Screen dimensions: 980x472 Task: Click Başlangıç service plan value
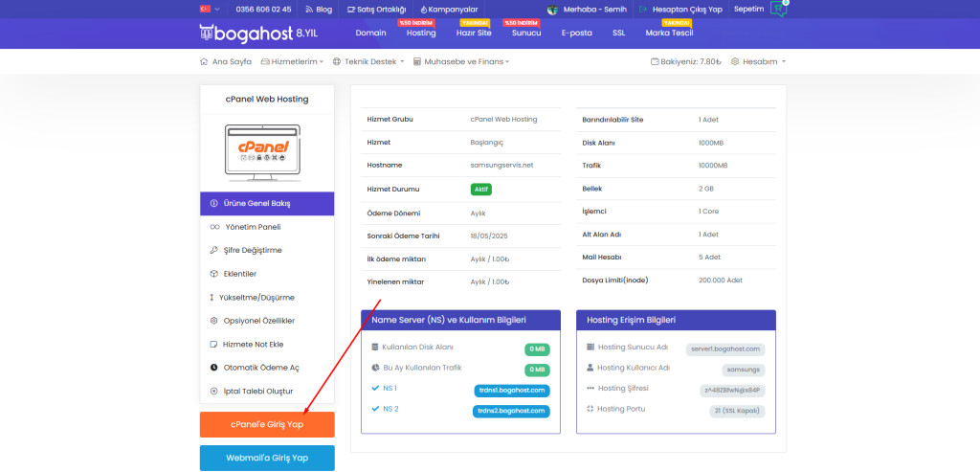click(x=486, y=143)
